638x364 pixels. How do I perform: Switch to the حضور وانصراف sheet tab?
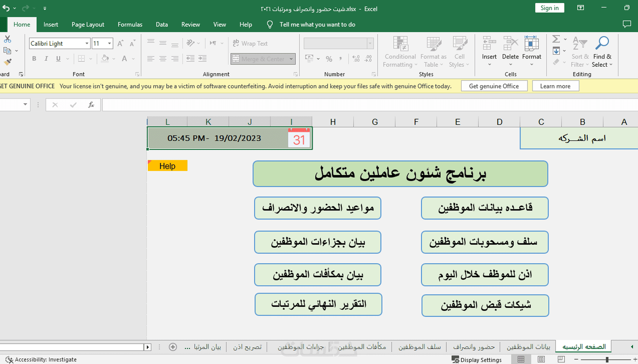point(474,347)
